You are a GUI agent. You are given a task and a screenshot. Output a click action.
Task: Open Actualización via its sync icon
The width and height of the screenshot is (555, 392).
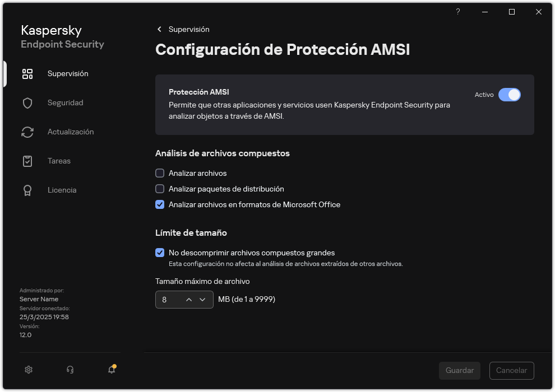click(x=27, y=132)
